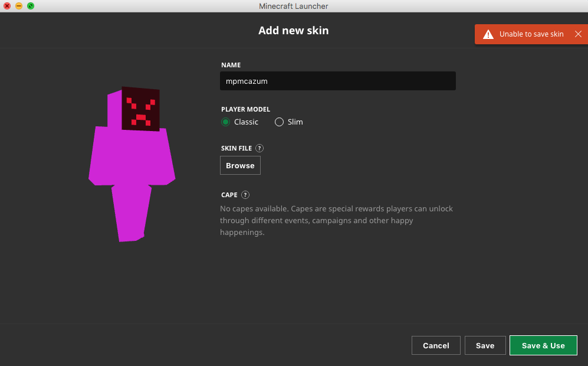Select the Classic player model radio button
This screenshot has width=588, height=366.
pyautogui.click(x=225, y=122)
